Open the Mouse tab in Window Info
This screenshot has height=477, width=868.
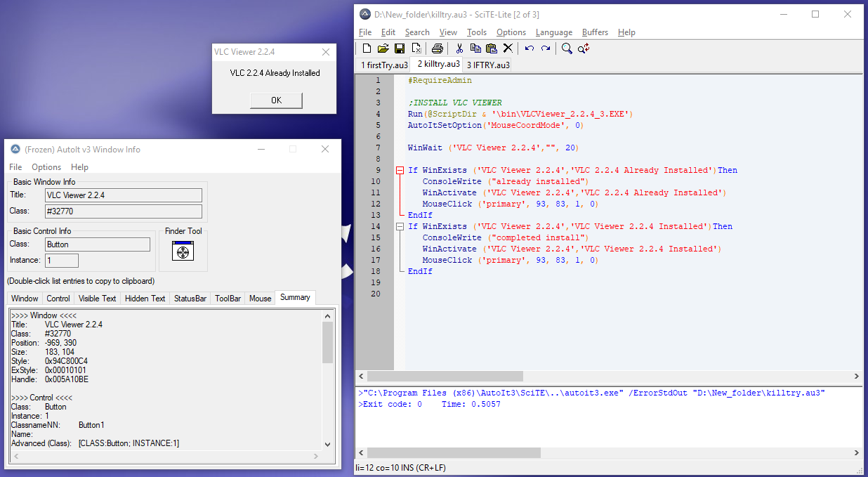coord(260,299)
